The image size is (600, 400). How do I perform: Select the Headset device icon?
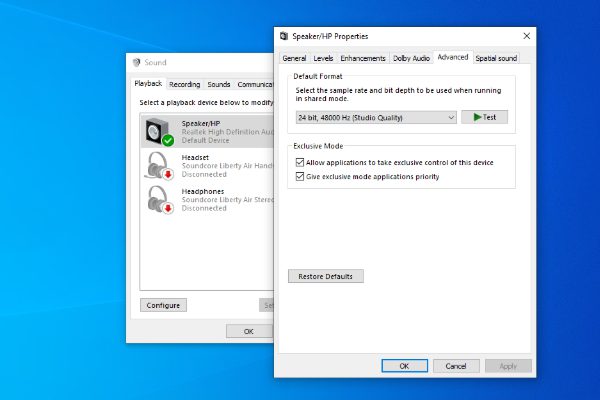coord(159,166)
